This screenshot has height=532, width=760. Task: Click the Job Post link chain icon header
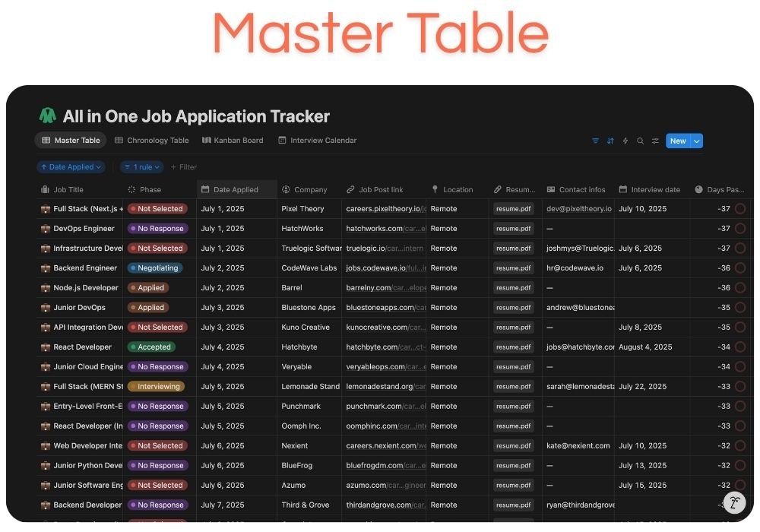tap(350, 189)
